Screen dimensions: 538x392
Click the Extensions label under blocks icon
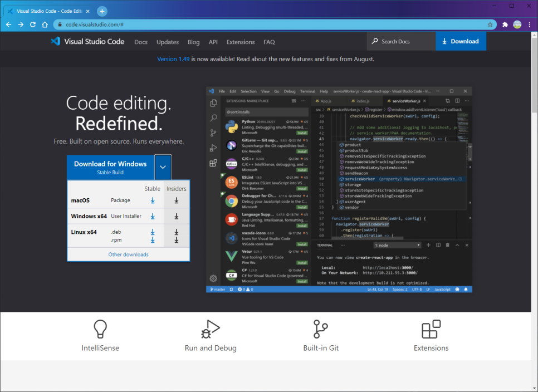431,348
